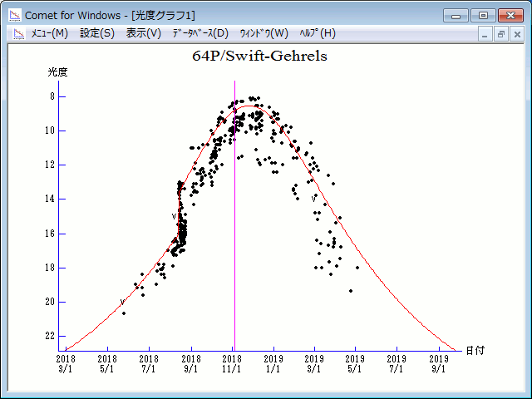Click the 2018 5/1 date label
The height and width of the screenshot is (399, 532).
pyautogui.click(x=107, y=364)
